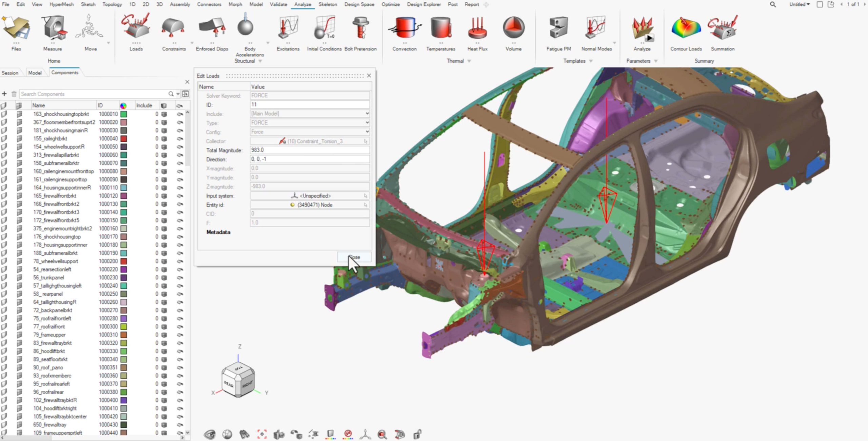
Task: Toggle visibility of 163_shockhousingtopbrkt component
Action: pyautogui.click(x=4, y=114)
